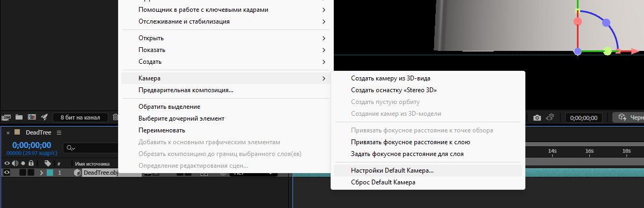Click Переименовать in the context menu
Image resolution: width=644 pixels, height=208 pixels.
click(x=225, y=130)
